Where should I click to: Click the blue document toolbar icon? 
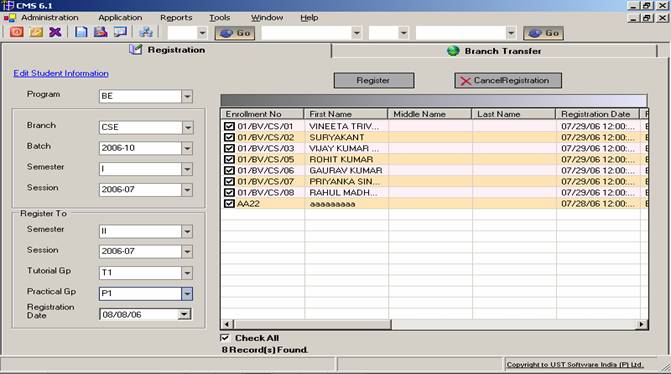pyautogui.click(x=81, y=32)
